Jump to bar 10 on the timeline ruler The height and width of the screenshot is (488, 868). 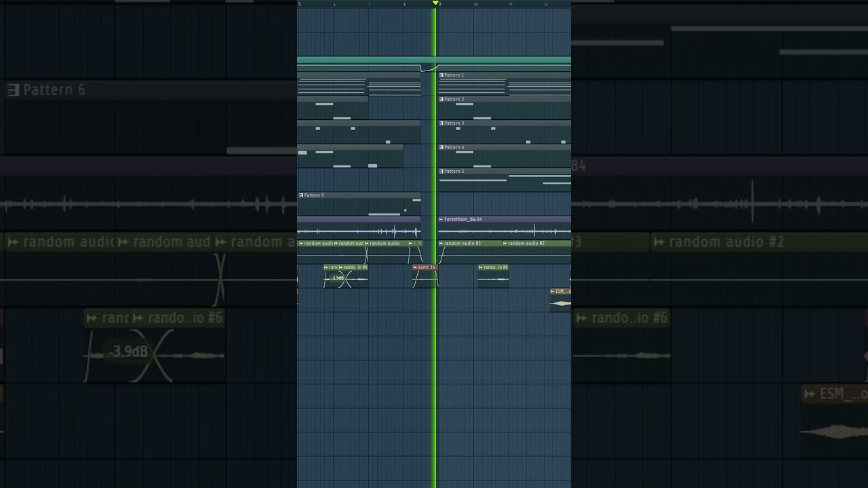[475, 4]
